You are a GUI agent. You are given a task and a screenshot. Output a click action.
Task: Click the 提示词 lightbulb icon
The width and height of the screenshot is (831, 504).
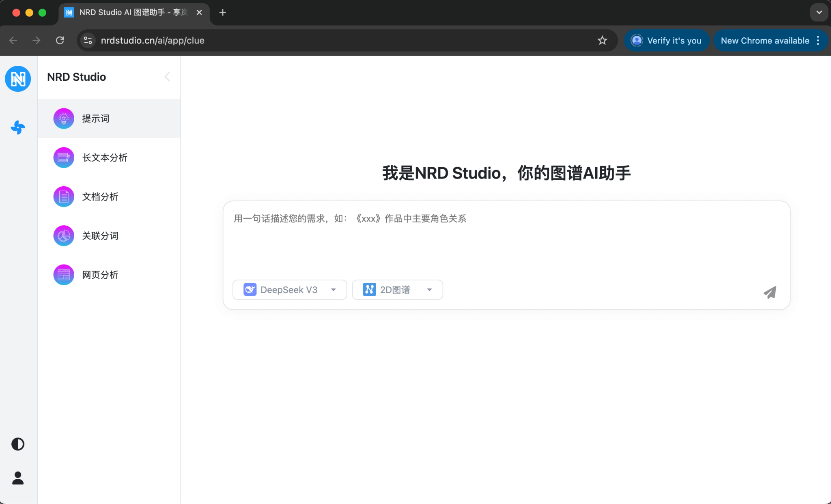click(64, 118)
